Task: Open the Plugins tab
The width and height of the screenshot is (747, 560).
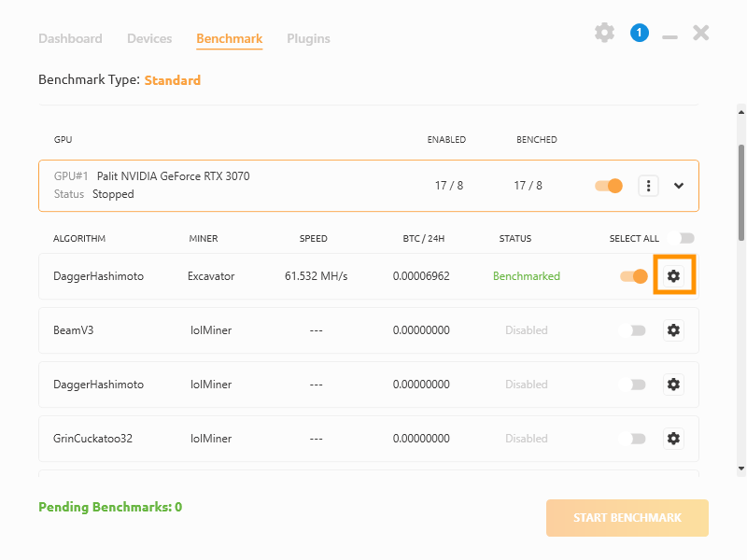Action: tap(308, 38)
